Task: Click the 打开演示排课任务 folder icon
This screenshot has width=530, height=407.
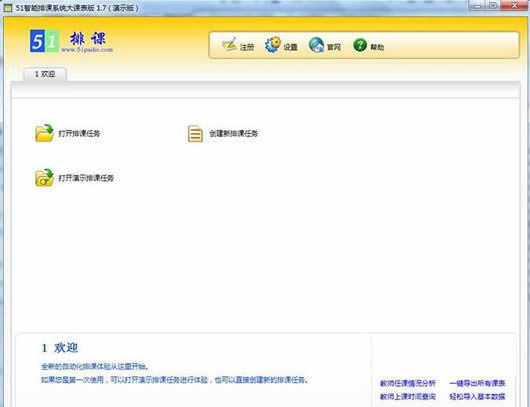Action: pos(44,178)
